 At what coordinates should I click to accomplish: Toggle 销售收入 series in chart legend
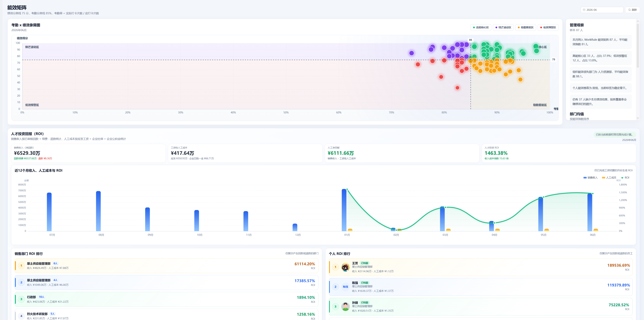pyautogui.click(x=591, y=178)
